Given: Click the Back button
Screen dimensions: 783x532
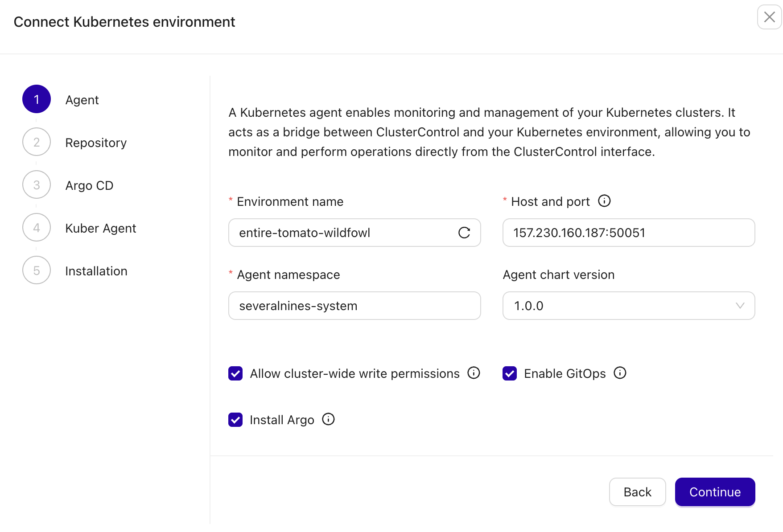Looking at the screenshot, I should click(x=637, y=492).
